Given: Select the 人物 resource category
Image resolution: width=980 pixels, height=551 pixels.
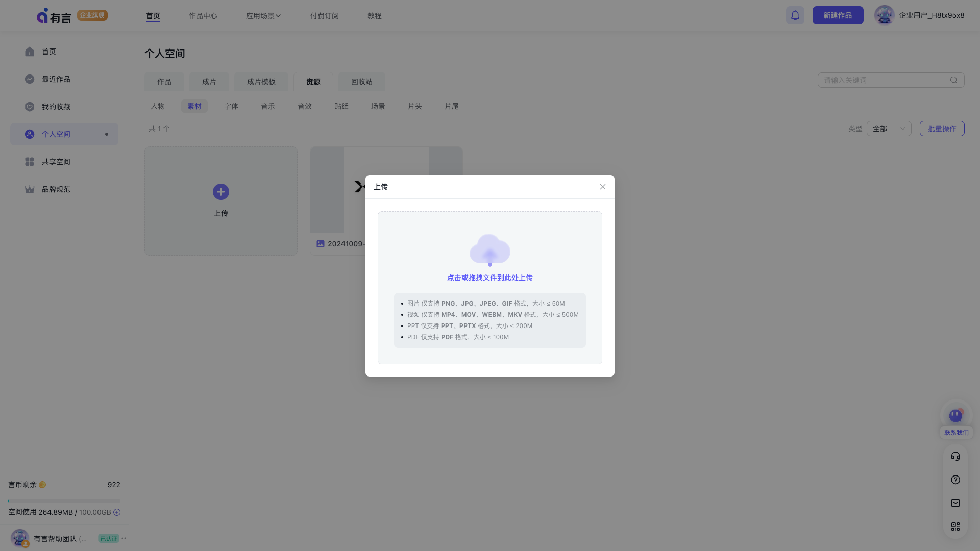Looking at the screenshot, I should 158,106.
